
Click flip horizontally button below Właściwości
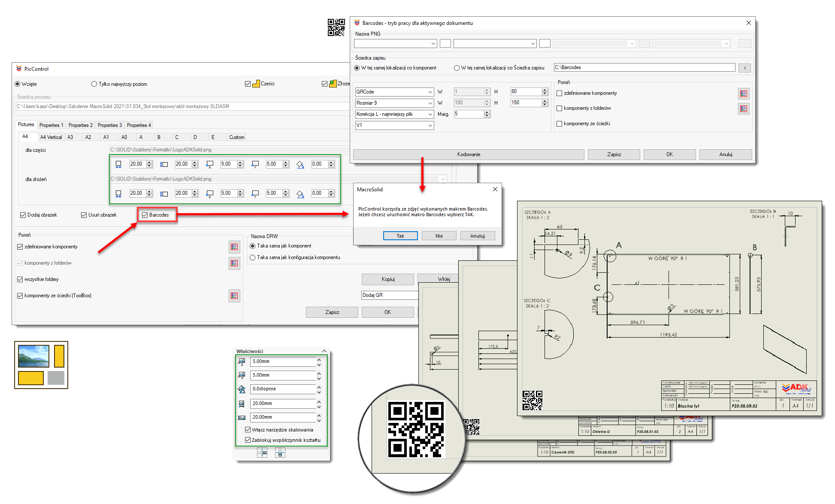tap(262, 453)
